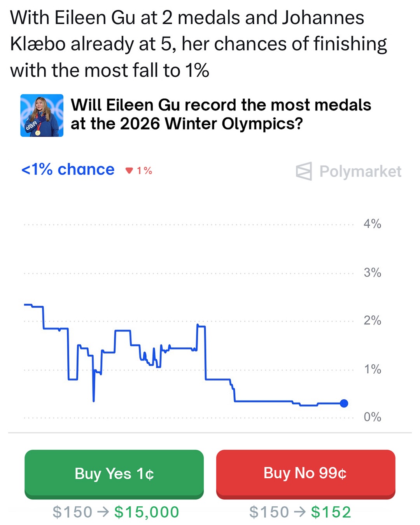Open the Eileen Gu most medals market title
Viewport: 420px width, 525px height.
pyautogui.click(x=220, y=114)
